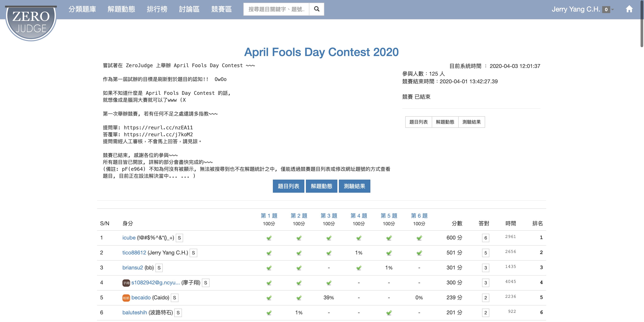Click s1082942's brown avatar icon

[x=126, y=283]
